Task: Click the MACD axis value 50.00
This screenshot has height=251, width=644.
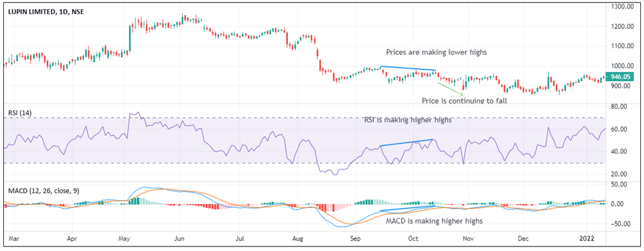Action: pos(618,184)
